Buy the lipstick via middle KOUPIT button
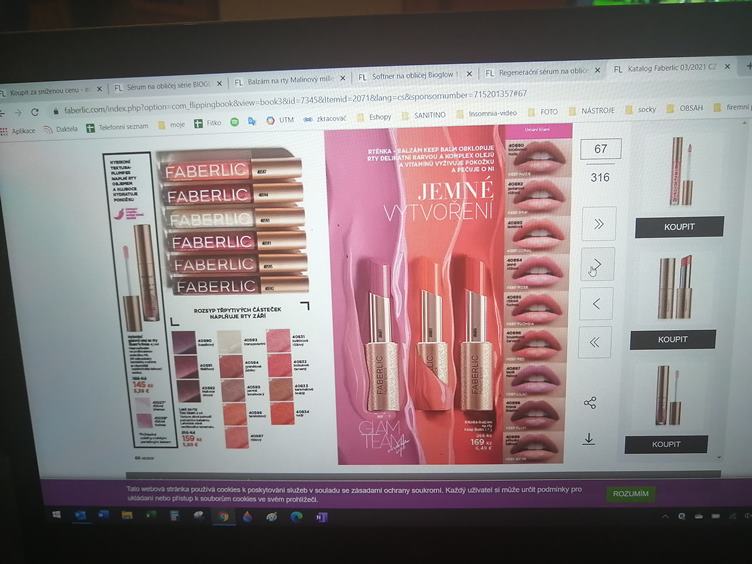The width and height of the screenshot is (752, 564). tap(672, 340)
